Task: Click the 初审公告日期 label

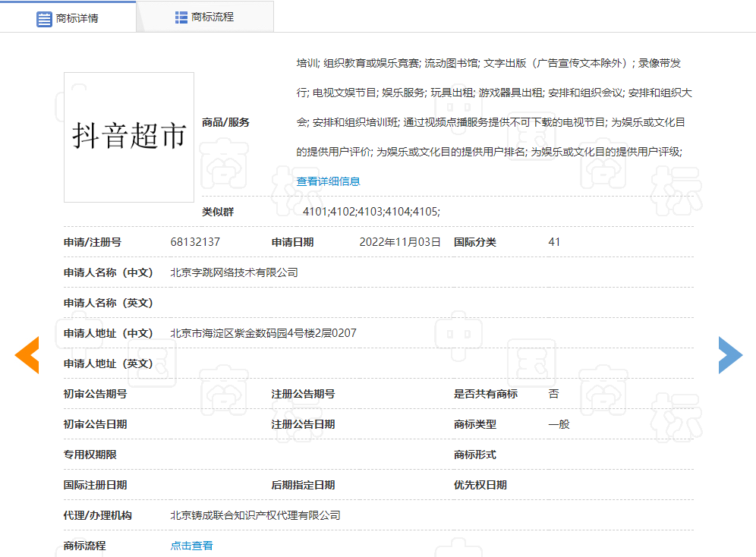Action: coord(96,424)
